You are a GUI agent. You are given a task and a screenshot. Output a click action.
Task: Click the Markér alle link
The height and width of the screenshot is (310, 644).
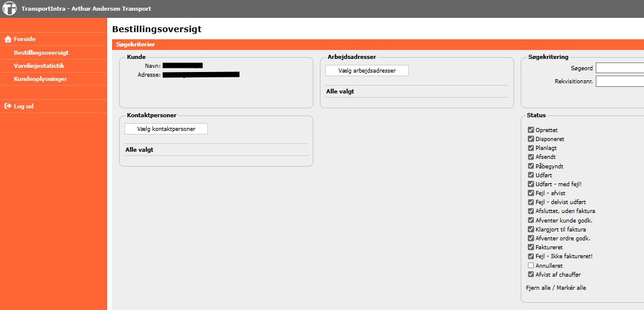point(573,288)
